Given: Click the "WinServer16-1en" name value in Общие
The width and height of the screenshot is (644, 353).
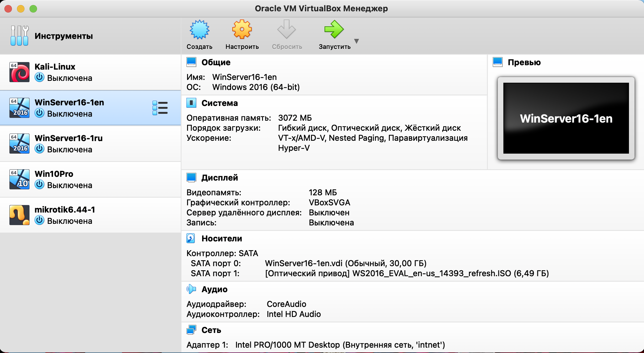Looking at the screenshot, I should (x=244, y=77).
